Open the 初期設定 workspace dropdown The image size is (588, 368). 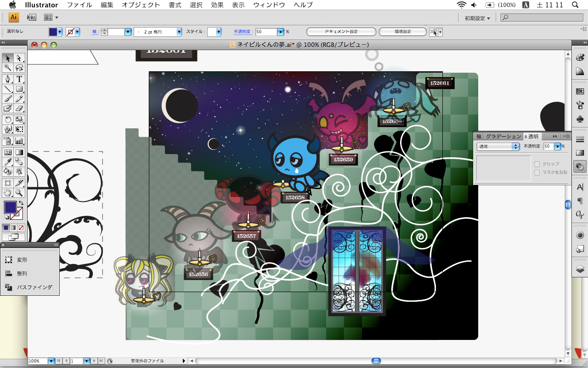(477, 18)
